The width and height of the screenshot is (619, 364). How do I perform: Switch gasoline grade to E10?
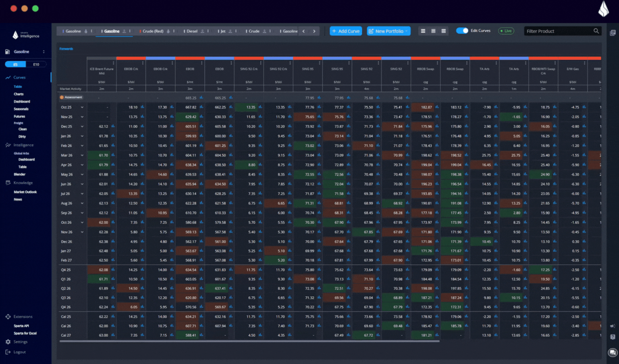pos(36,64)
